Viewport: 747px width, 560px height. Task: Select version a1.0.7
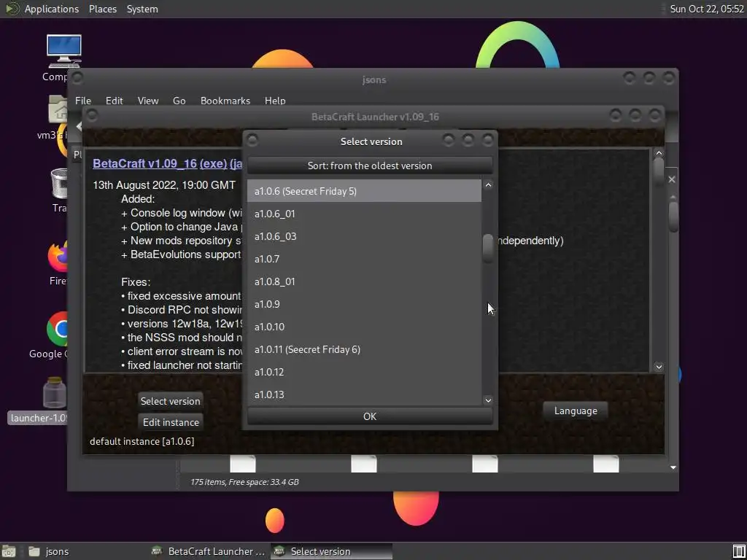[x=364, y=259]
